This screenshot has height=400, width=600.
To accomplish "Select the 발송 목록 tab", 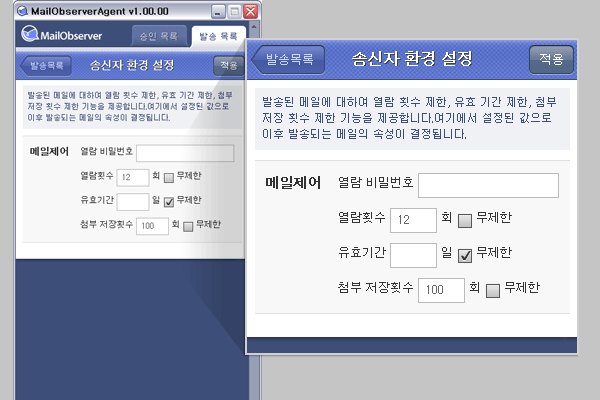I will pos(218,37).
